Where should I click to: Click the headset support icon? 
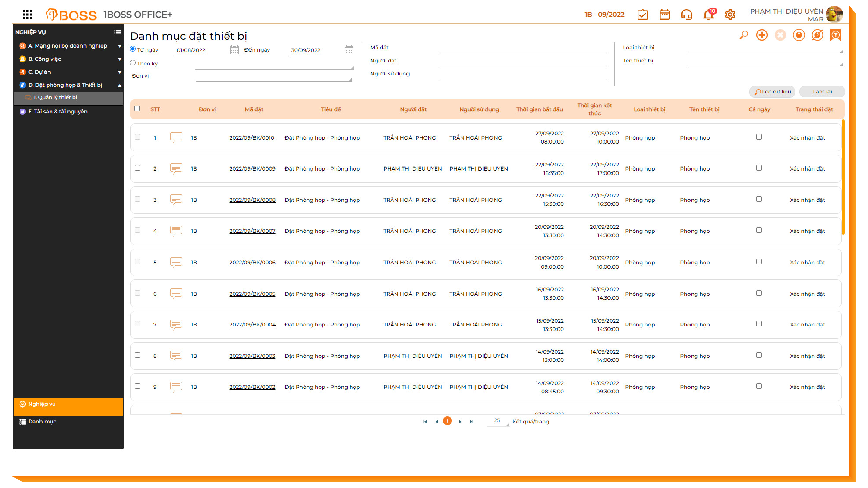pyautogui.click(x=686, y=15)
